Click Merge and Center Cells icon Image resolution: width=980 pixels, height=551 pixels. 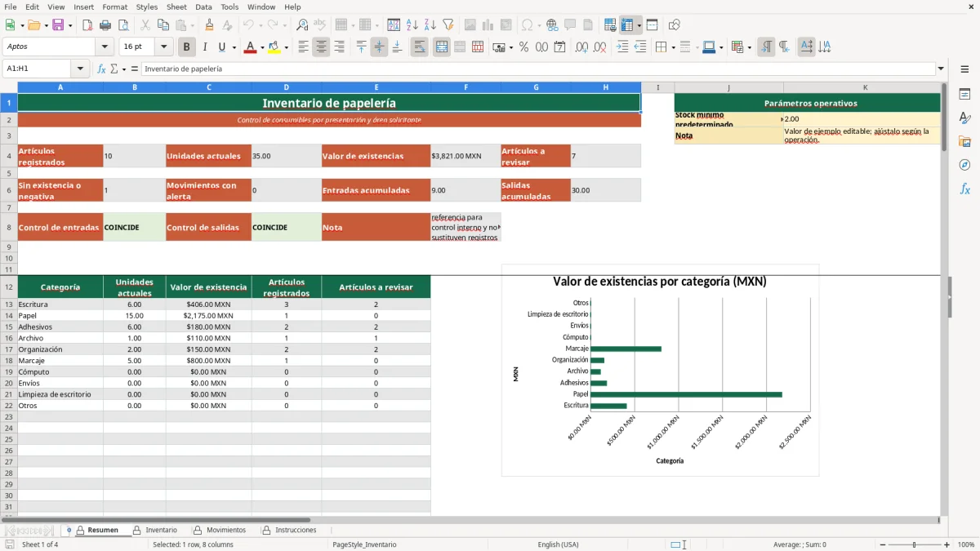point(442,47)
